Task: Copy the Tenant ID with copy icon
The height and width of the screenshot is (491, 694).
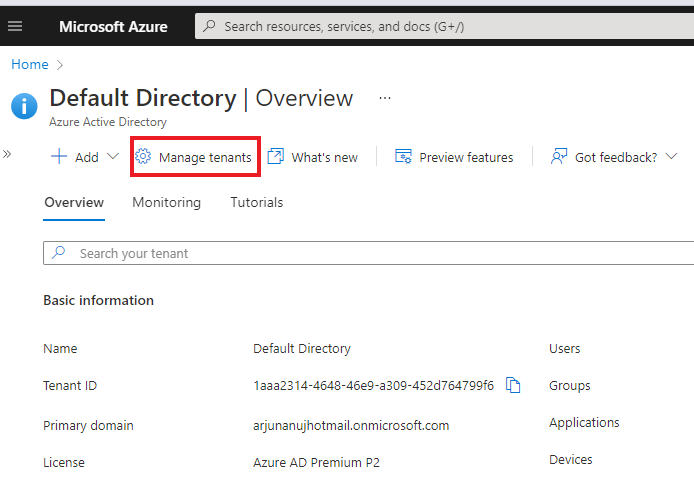Action: tap(513, 385)
